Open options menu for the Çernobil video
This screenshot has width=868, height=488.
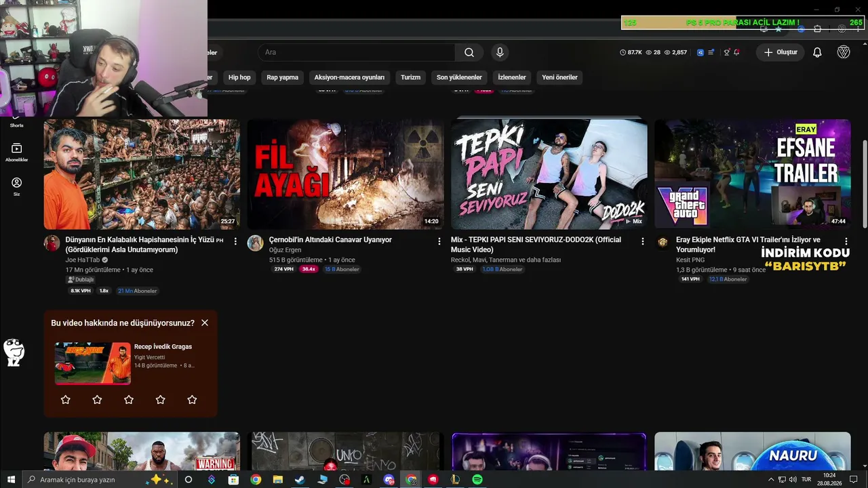click(x=439, y=241)
